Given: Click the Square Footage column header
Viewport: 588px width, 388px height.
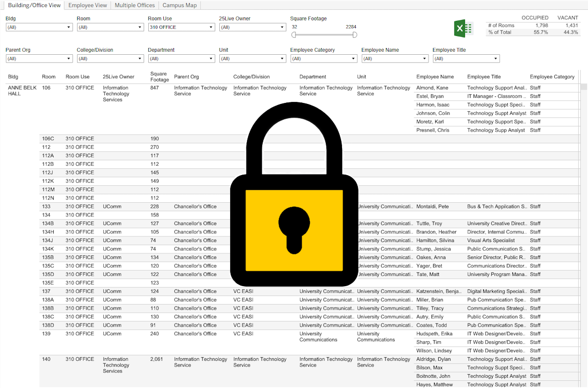Looking at the screenshot, I should 160,77.
